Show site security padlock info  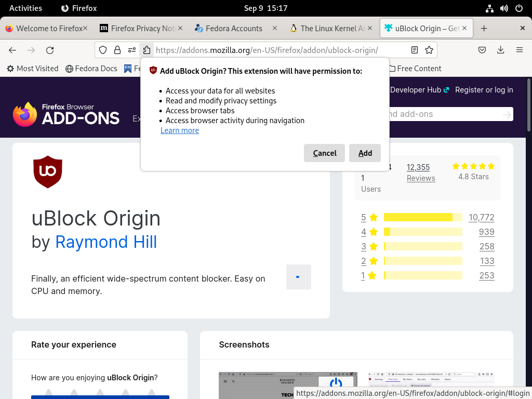click(117, 50)
